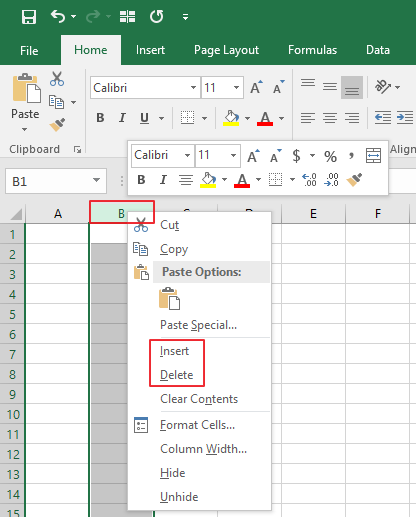The image size is (416, 518).
Task: Toggle Italic in the ribbon
Action: [122, 118]
